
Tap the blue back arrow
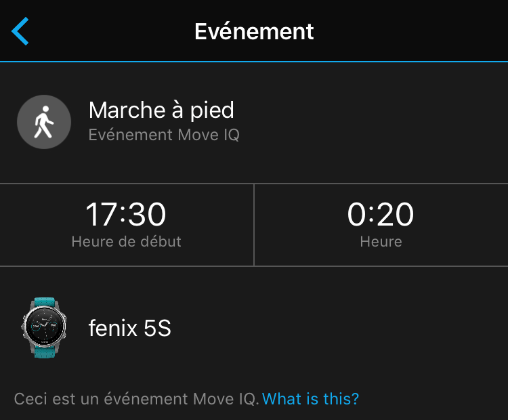[20, 32]
